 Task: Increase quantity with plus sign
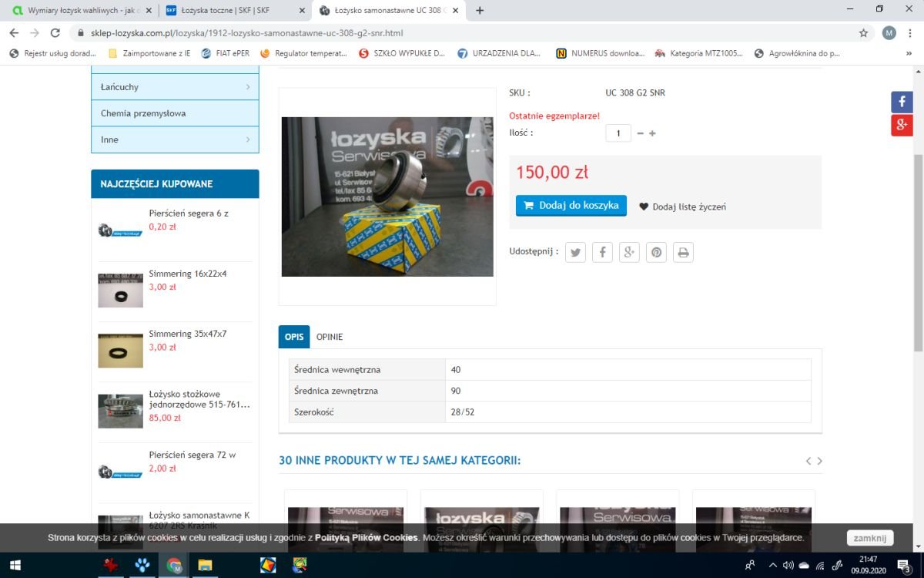[652, 133]
